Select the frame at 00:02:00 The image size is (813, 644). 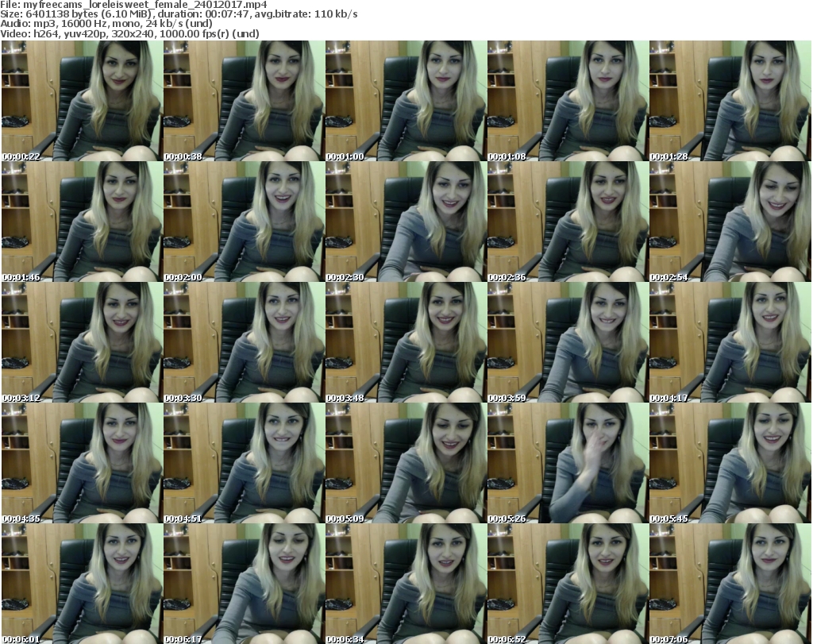coord(244,222)
